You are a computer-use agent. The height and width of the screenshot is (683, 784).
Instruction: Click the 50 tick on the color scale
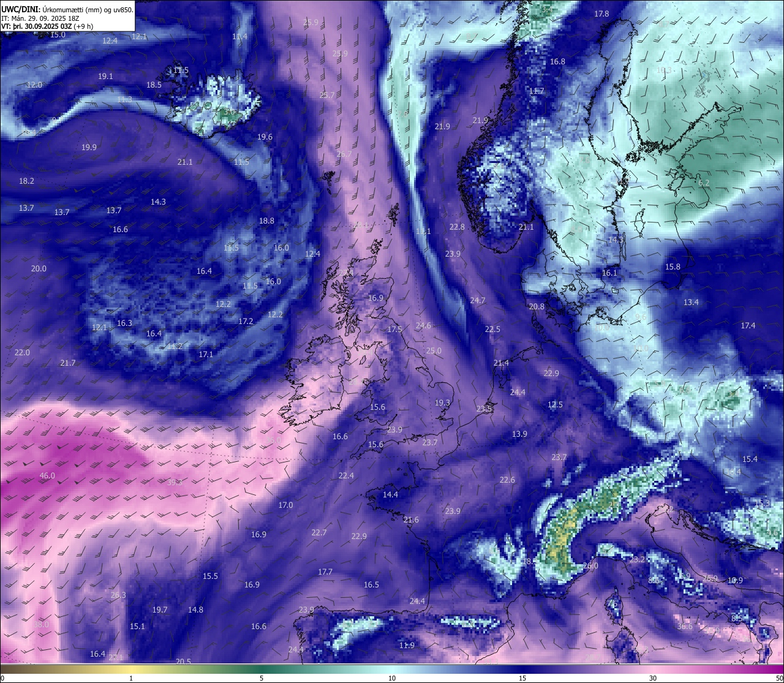[x=779, y=678]
